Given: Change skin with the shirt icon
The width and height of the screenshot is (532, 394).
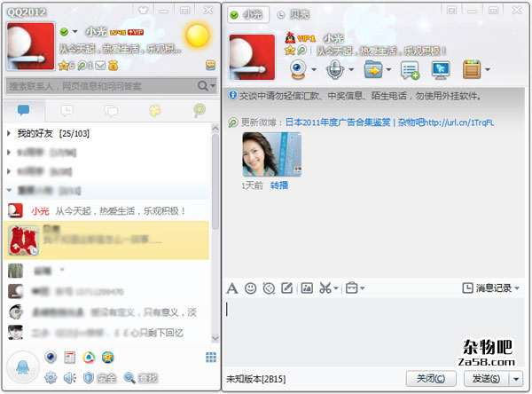Looking at the screenshot, I should click(143, 10).
